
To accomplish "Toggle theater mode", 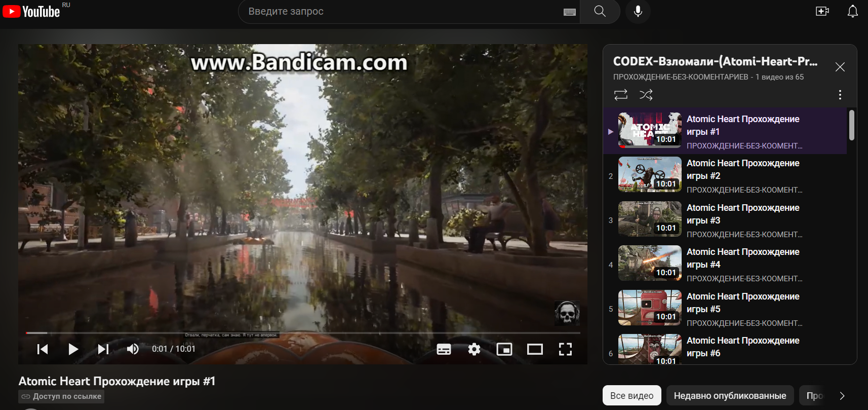I will [x=535, y=349].
